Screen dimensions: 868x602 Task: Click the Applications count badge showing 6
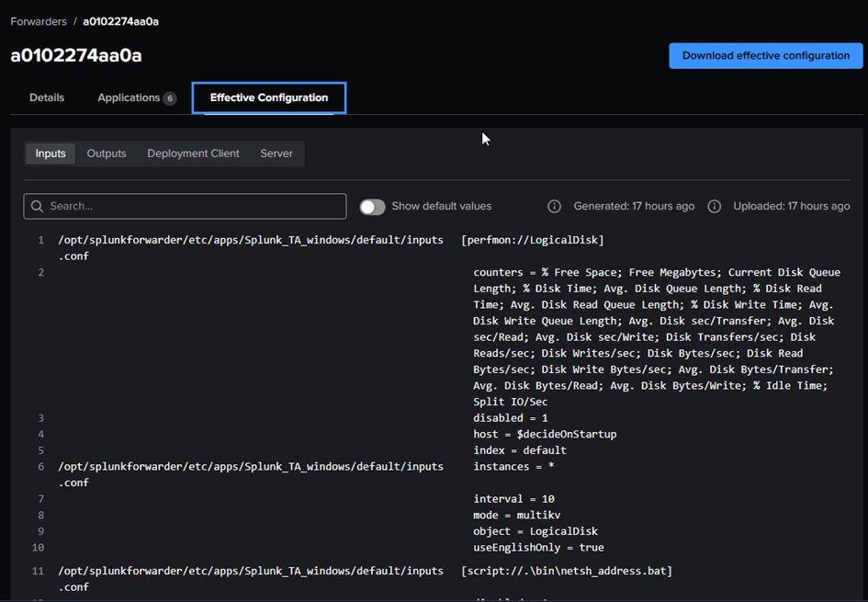(x=170, y=98)
